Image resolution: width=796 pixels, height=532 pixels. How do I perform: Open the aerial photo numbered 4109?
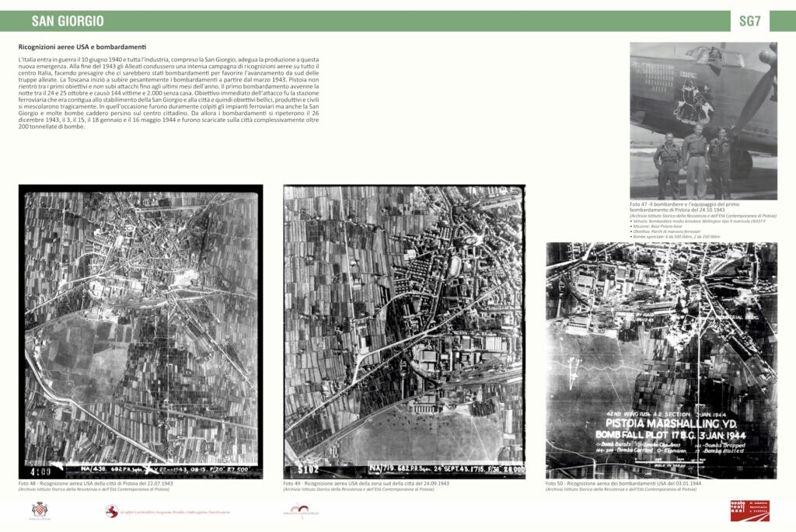141,332
